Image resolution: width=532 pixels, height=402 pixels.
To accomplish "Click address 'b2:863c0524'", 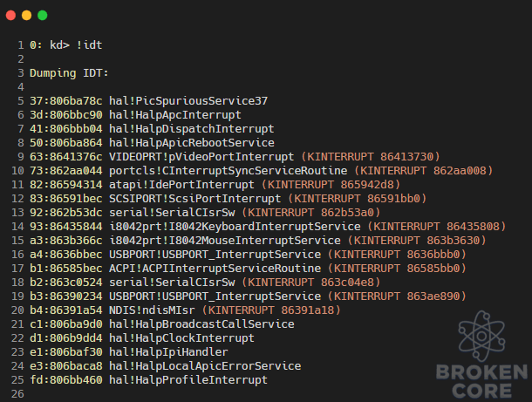I will [65, 283].
